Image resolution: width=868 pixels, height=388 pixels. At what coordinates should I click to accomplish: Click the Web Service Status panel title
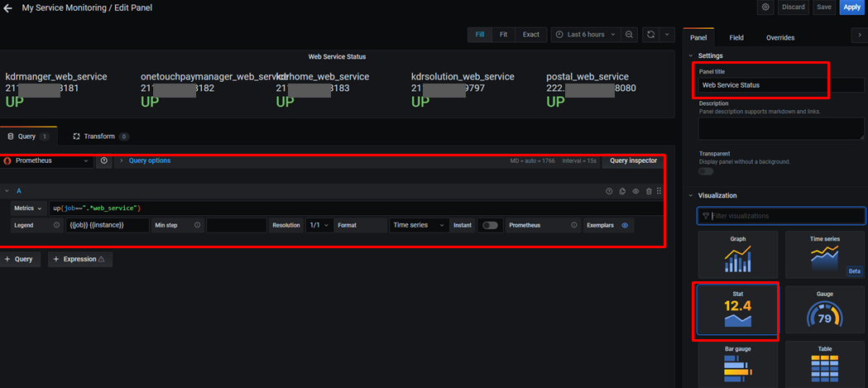[x=337, y=56]
